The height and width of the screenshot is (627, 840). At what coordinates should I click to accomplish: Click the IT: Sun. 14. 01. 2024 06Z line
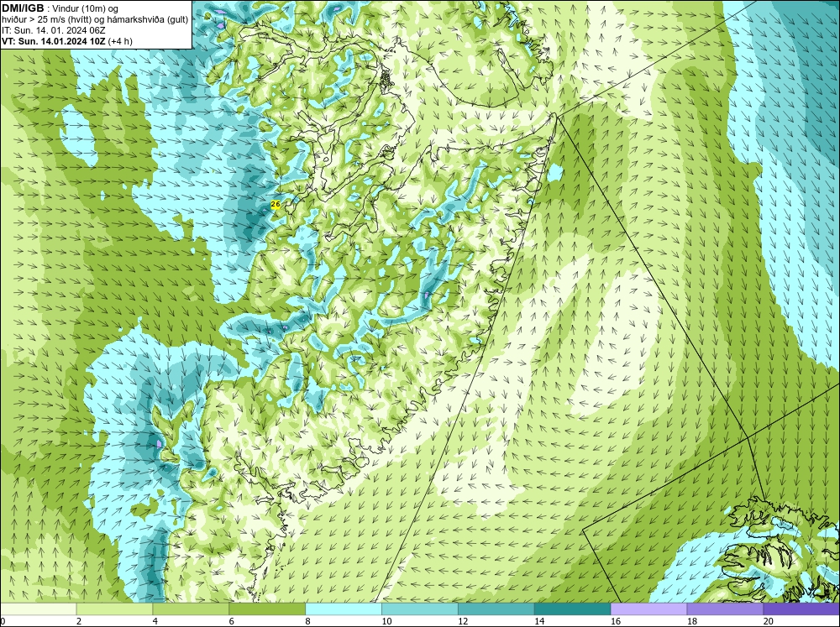[54, 30]
